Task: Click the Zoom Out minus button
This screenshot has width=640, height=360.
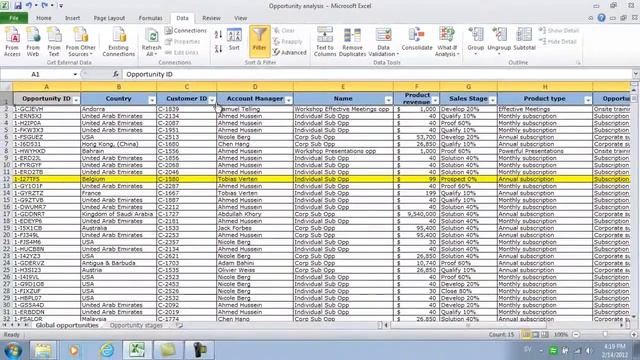Action: 576,334
